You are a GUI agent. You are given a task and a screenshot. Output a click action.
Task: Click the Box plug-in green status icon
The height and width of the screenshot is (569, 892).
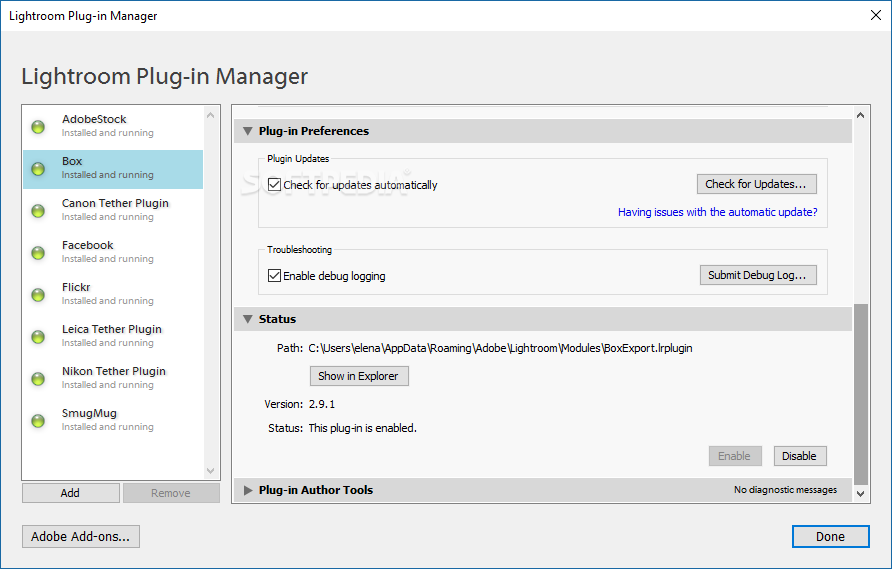tap(38, 169)
